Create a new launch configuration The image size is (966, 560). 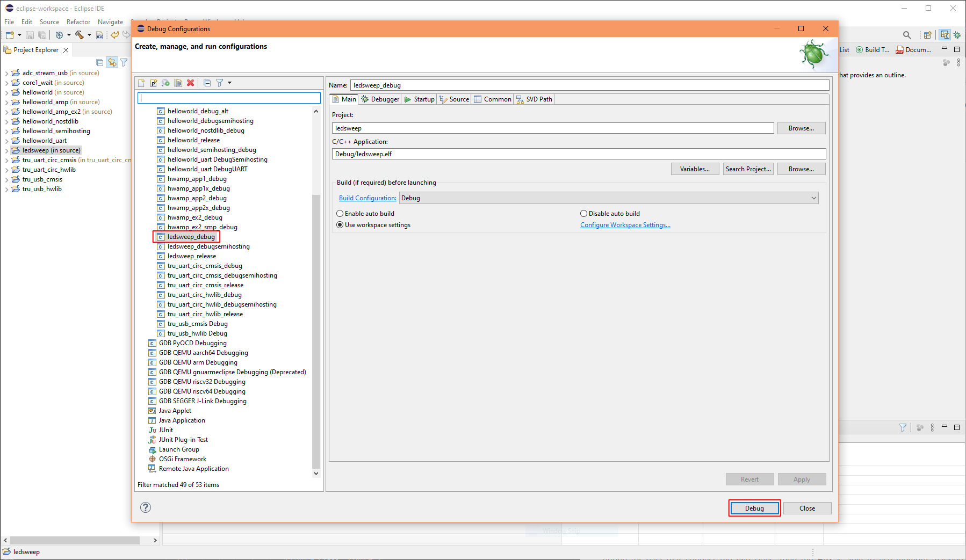pyautogui.click(x=141, y=83)
